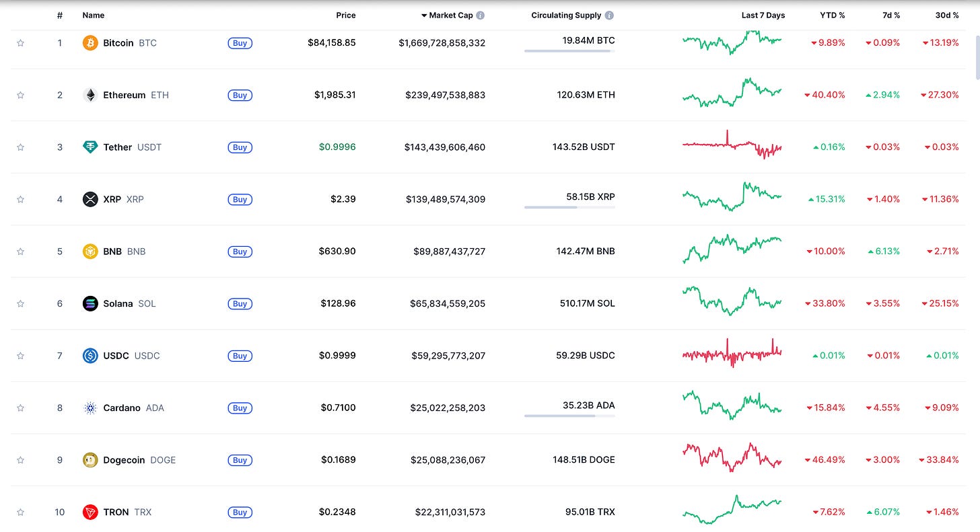
Task: Open the Cardano ADA name link
Action: tap(133, 408)
